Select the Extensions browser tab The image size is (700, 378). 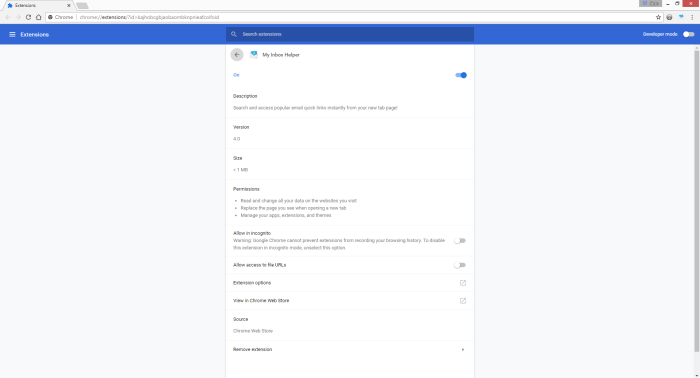click(38, 5)
